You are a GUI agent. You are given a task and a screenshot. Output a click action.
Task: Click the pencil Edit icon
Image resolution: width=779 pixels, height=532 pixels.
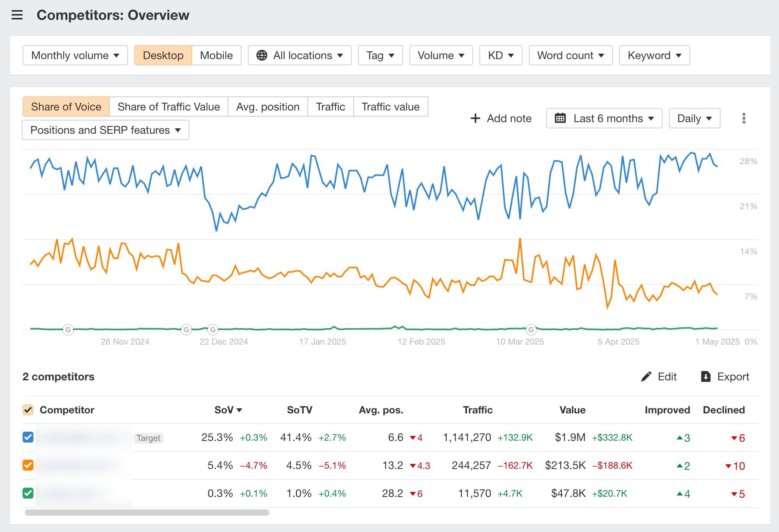(x=646, y=376)
